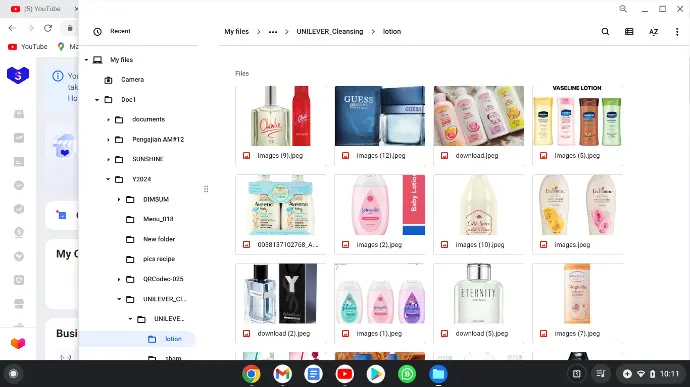
Task: Go to My files in breadcrumb
Action: tap(236, 32)
